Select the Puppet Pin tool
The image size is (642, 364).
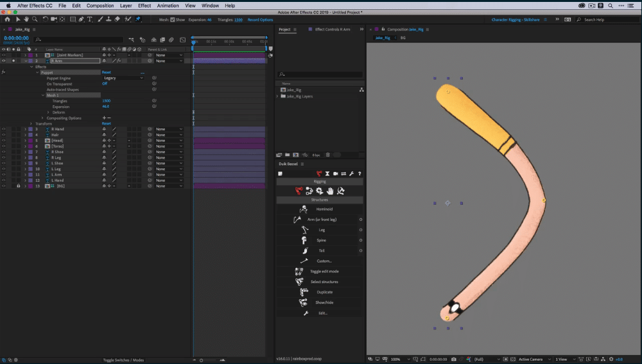pyautogui.click(x=138, y=19)
